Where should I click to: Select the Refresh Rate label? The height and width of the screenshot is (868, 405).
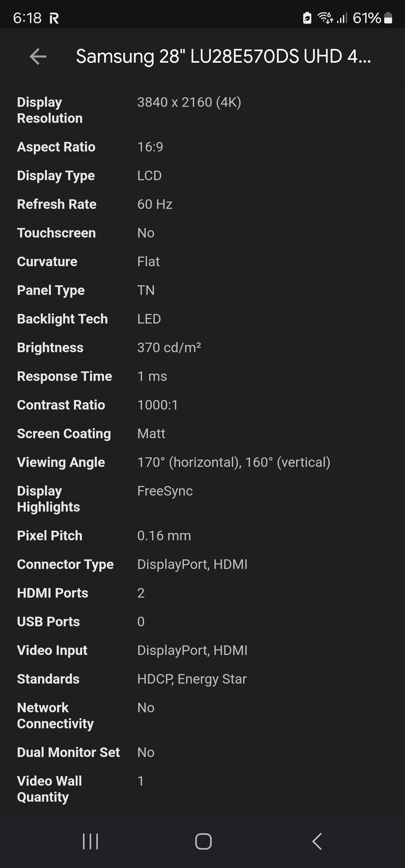(57, 204)
